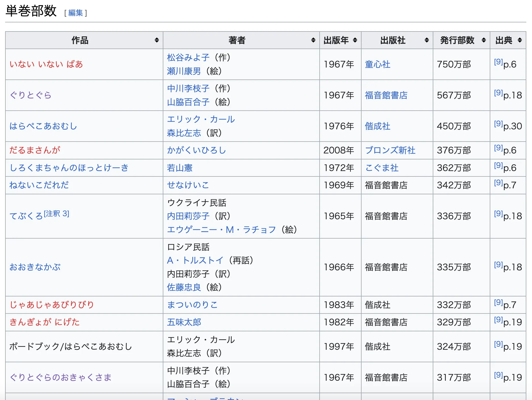
Task: Click the ブロンズ新社 publisher link
Action: tap(390, 150)
